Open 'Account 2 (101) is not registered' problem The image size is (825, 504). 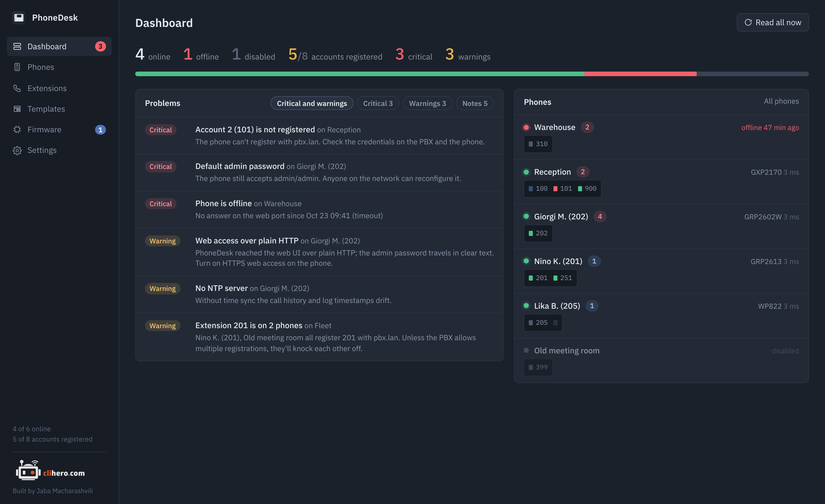pos(319,135)
